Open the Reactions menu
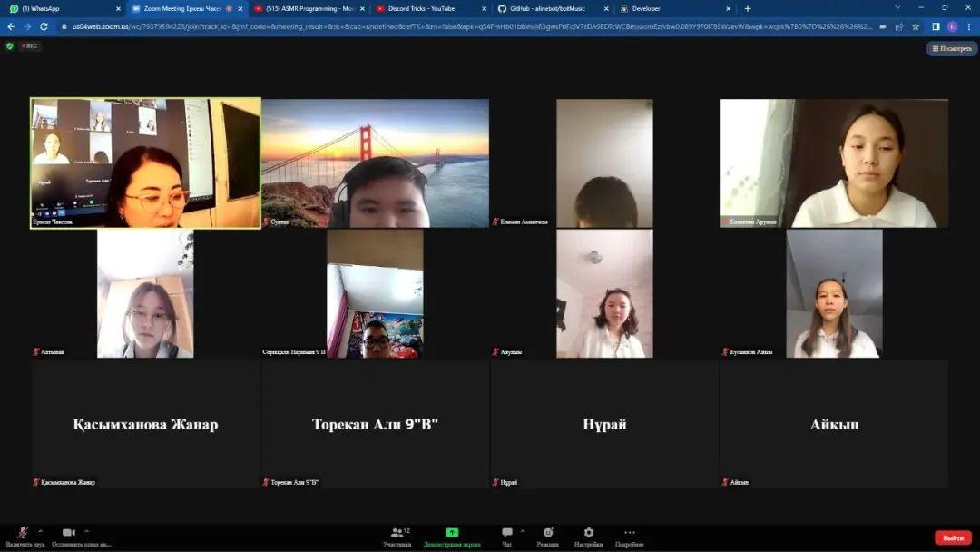 [548, 533]
